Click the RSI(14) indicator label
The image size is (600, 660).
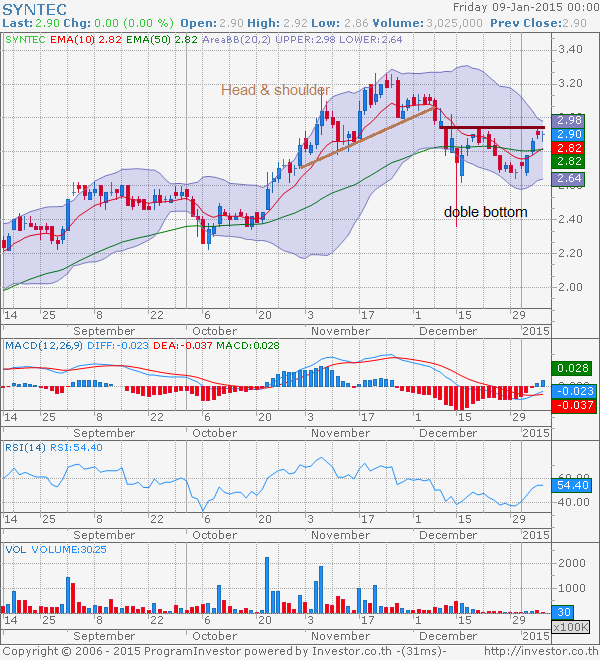coord(25,447)
